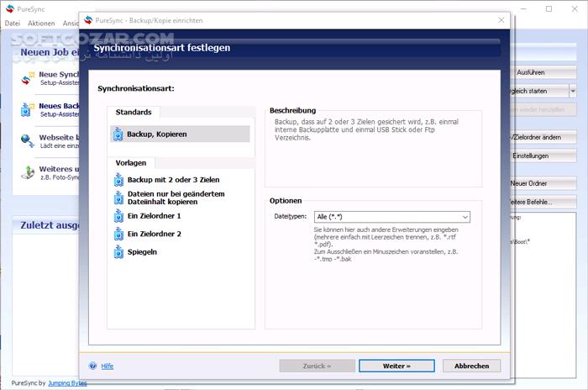Screen dimensions: 588x390
Task: Click the Zielordner ändern button in main window
Action: pos(543,137)
